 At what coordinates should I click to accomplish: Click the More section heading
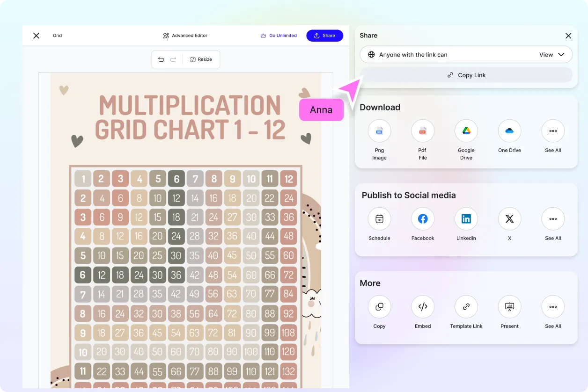[x=370, y=283]
